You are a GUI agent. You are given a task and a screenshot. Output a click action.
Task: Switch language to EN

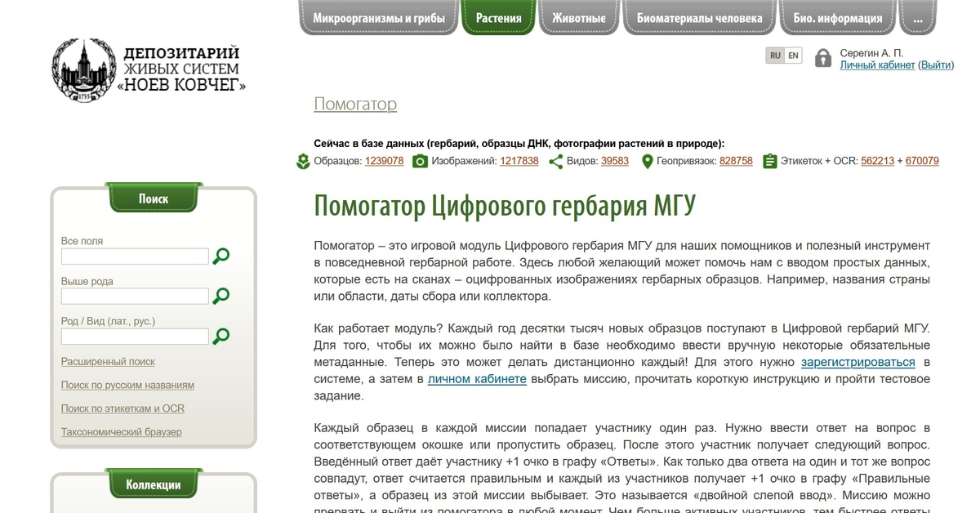pyautogui.click(x=793, y=56)
